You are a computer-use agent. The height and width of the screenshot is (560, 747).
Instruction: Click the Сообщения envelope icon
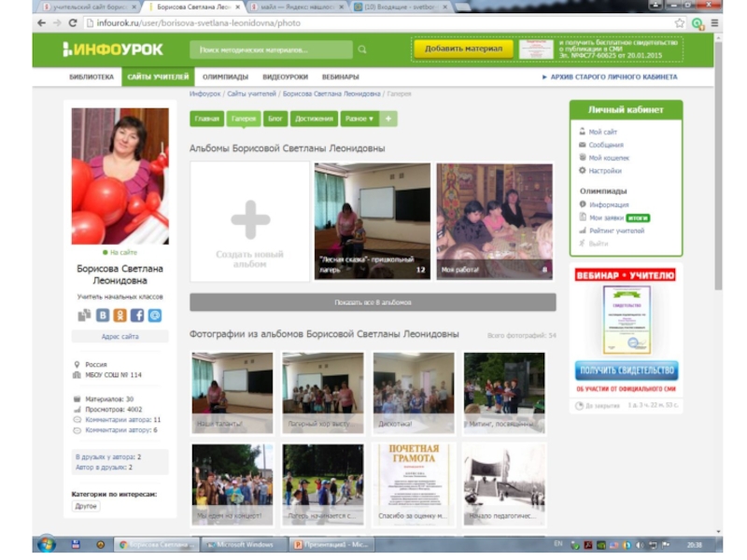coord(582,145)
